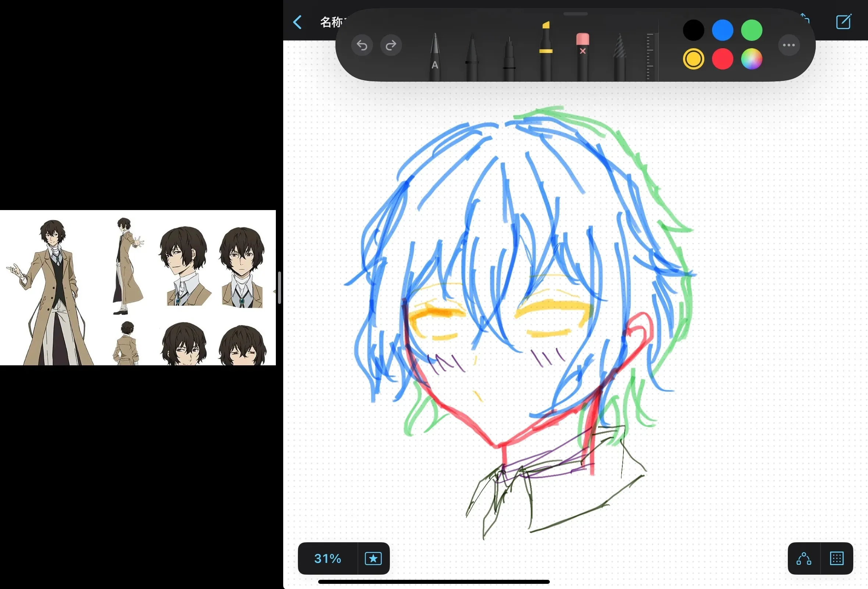Tap the redo arrow button
Viewport: 868px width, 589px height.
(x=391, y=45)
